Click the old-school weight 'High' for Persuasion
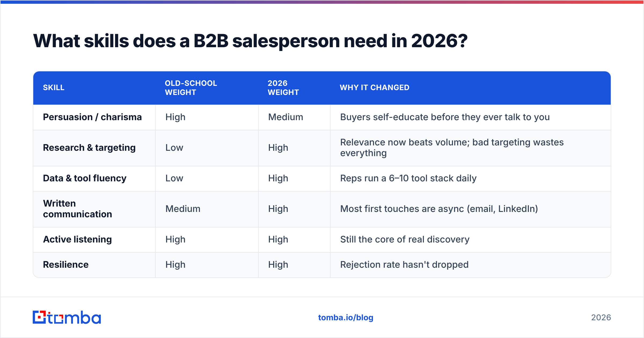Viewport: 644px width, 338px height. (x=175, y=117)
